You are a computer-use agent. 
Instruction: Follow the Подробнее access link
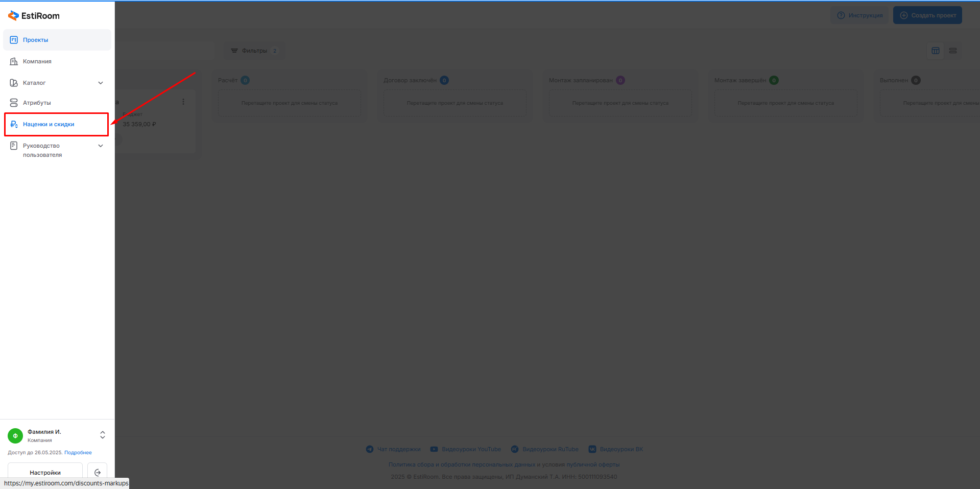(x=78, y=453)
